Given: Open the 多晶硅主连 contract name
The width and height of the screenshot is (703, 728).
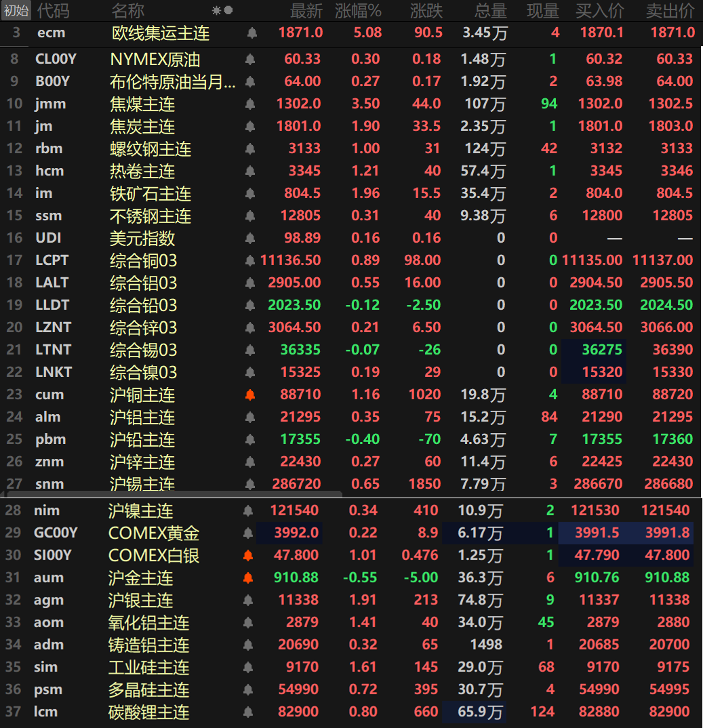Looking at the screenshot, I should click(x=148, y=690).
